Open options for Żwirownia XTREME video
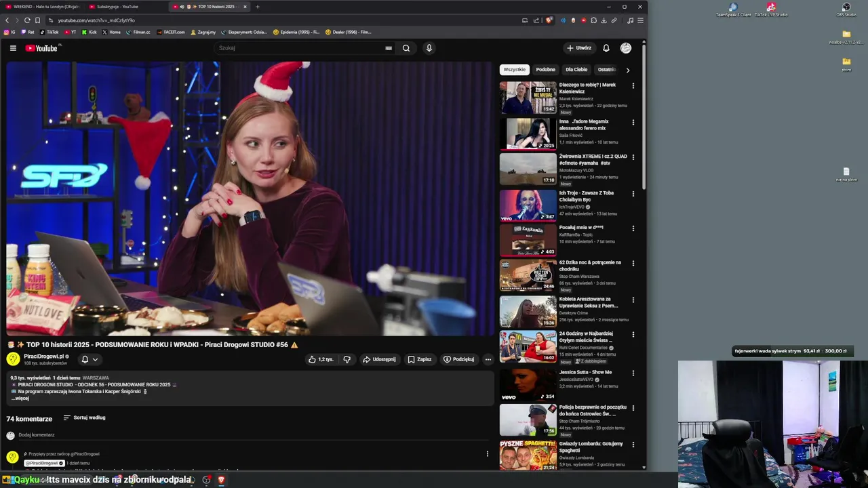This screenshot has width=868, height=488. (x=633, y=157)
